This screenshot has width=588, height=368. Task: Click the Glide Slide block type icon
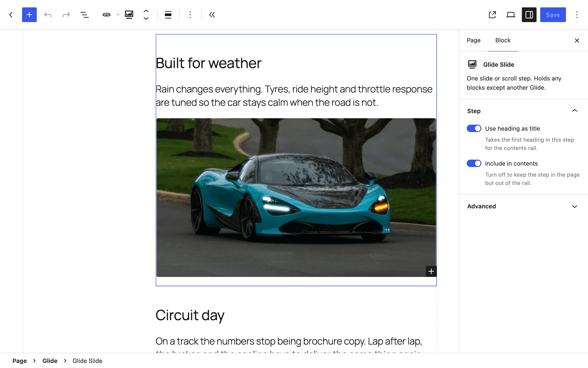(129, 14)
